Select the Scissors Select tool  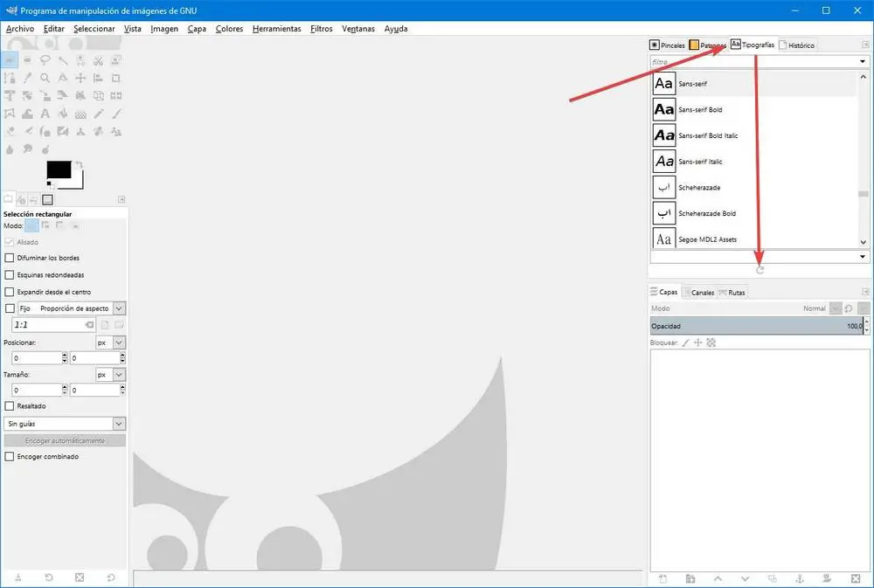tap(99, 60)
